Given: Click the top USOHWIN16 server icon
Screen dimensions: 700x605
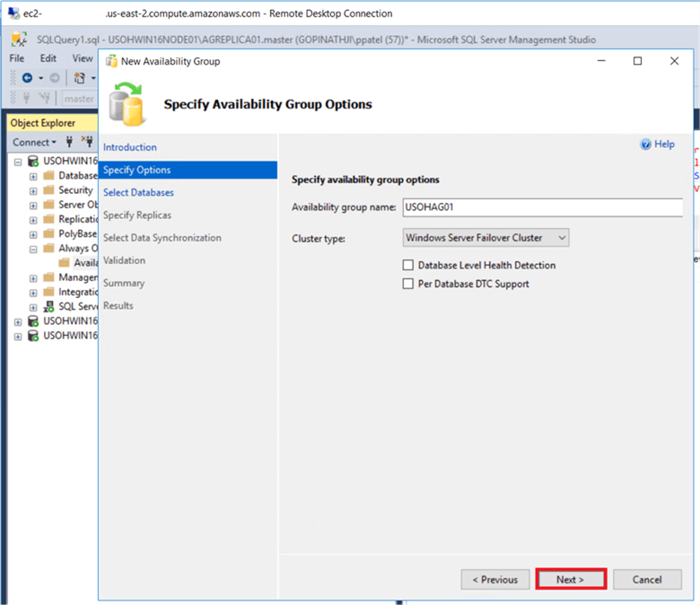Looking at the screenshot, I should coord(33,161).
